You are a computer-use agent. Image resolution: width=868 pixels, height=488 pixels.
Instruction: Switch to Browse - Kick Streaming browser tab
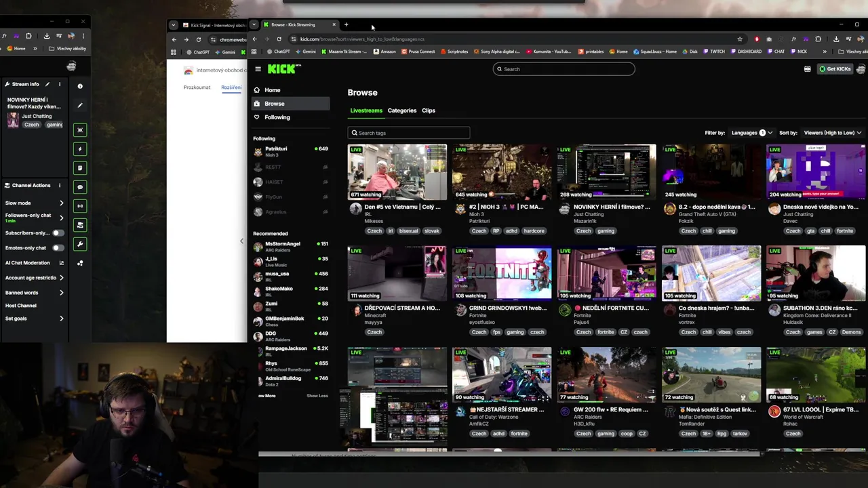300,25
